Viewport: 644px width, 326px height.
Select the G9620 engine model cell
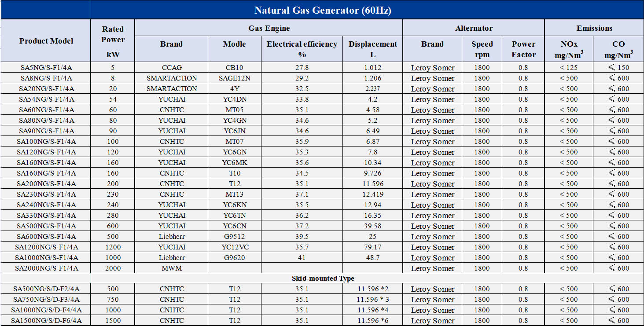click(234, 257)
